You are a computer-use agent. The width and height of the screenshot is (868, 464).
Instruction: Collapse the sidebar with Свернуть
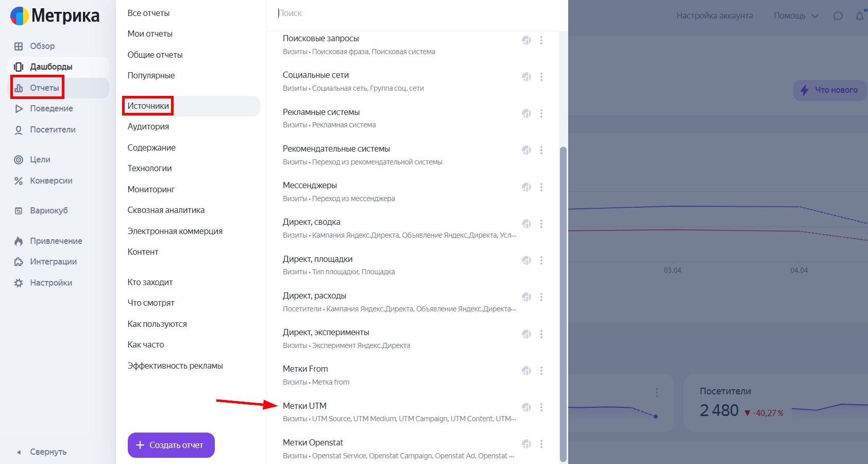41,452
